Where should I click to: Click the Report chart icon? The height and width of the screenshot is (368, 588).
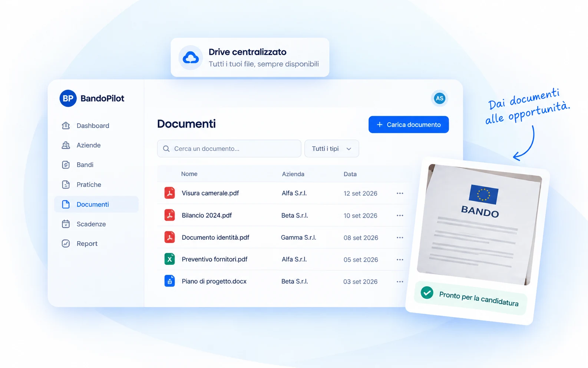tap(66, 244)
